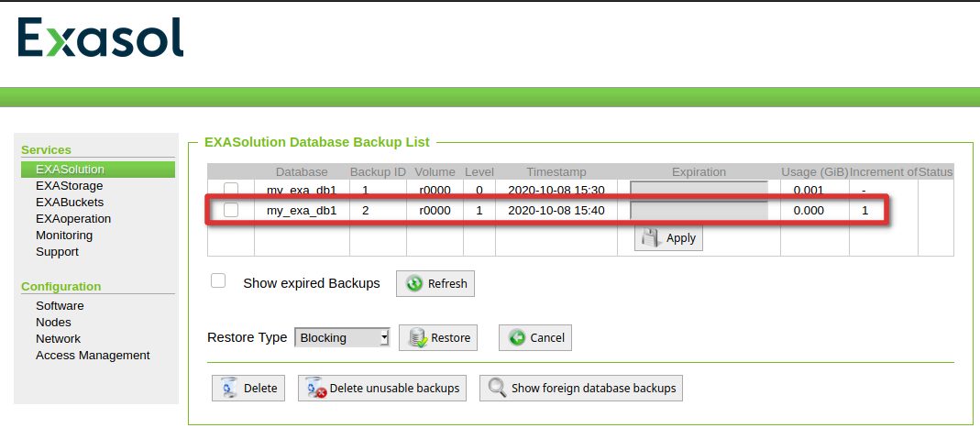Click the Delete unusable backups icon
Screen dimensions: 980x428
317,388
